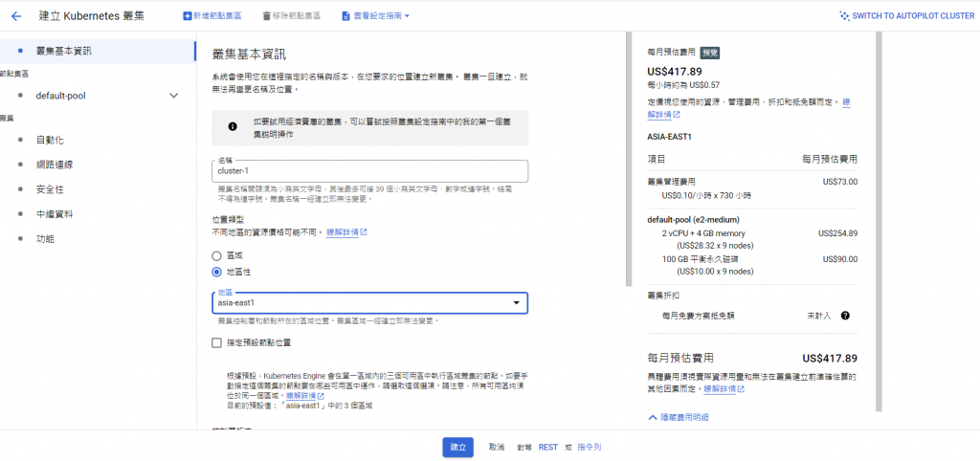Image resolution: width=980 pixels, height=461 pixels.
Task: Click the US$73.00 management fee value
Action: tap(840, 182)
